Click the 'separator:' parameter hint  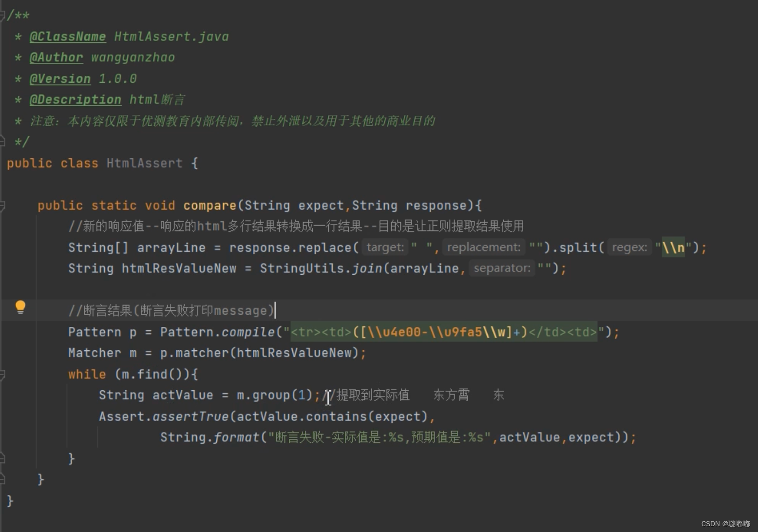coord(502,268)
